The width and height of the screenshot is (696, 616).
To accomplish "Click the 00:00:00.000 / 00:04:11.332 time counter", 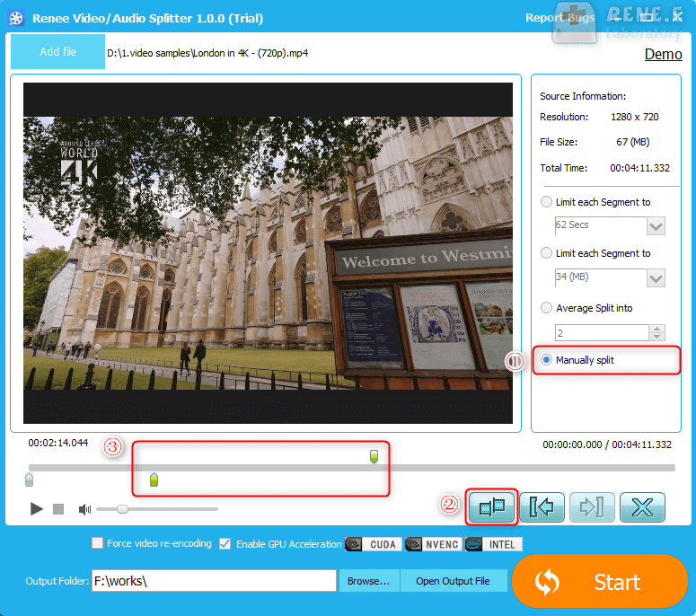I will point(607,444).
